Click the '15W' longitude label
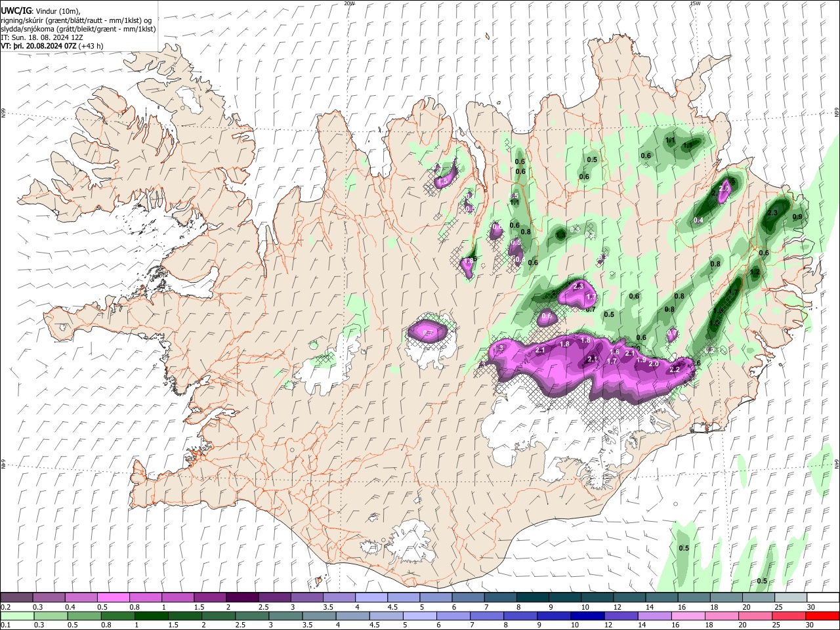The image size is (840, 630). (x=695, y=3)
